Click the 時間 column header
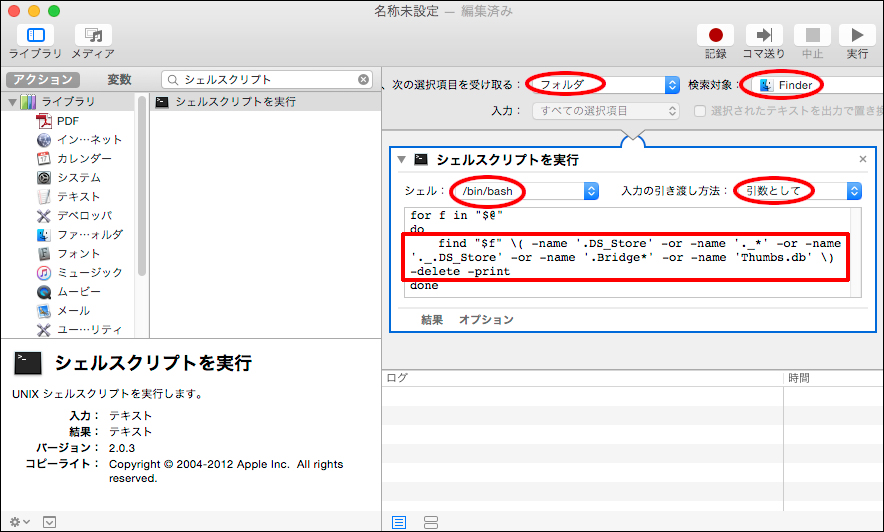 (x=833, y=378)
